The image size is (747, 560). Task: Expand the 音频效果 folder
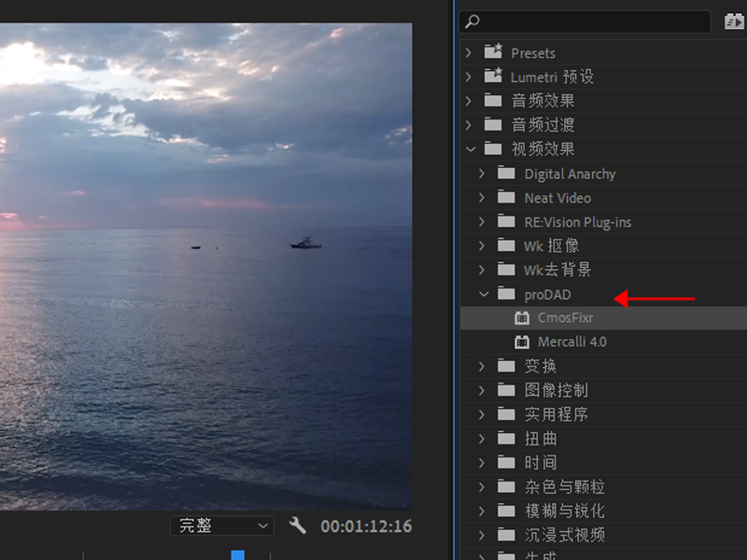(x=469, y=101)
